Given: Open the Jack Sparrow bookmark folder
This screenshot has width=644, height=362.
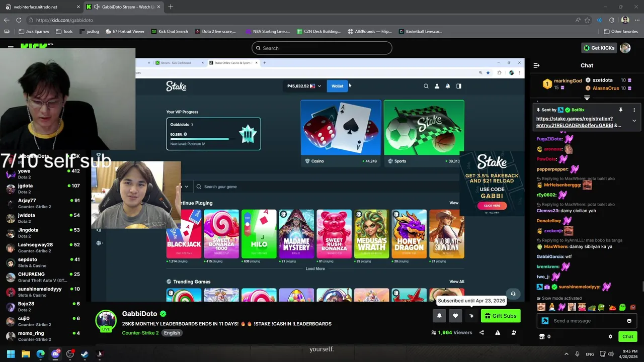Looking at the screenshot, I should tap(34, 31).
